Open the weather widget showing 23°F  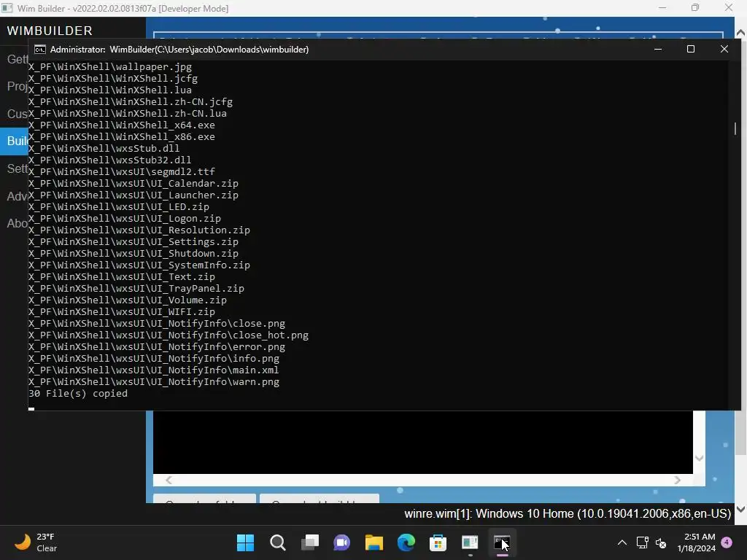click(x=36, y=542)
